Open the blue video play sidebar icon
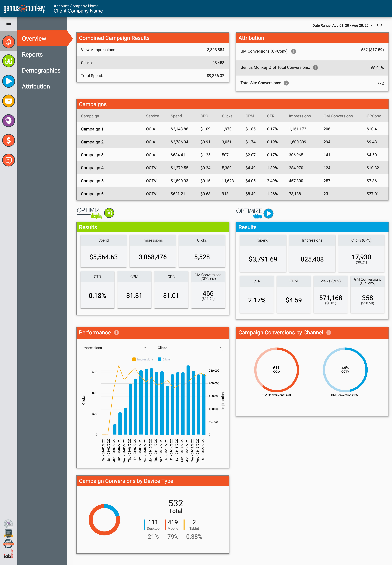 click(9, 81)
